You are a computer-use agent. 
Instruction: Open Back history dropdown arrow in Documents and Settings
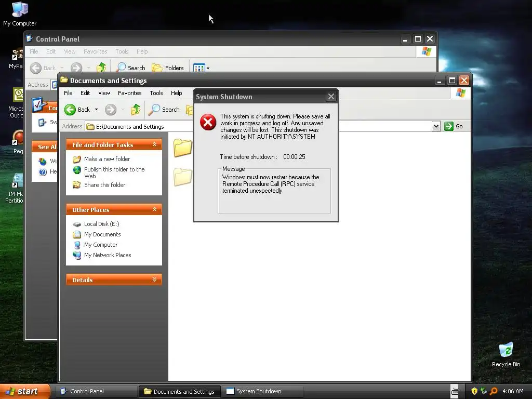click(96, 110)
